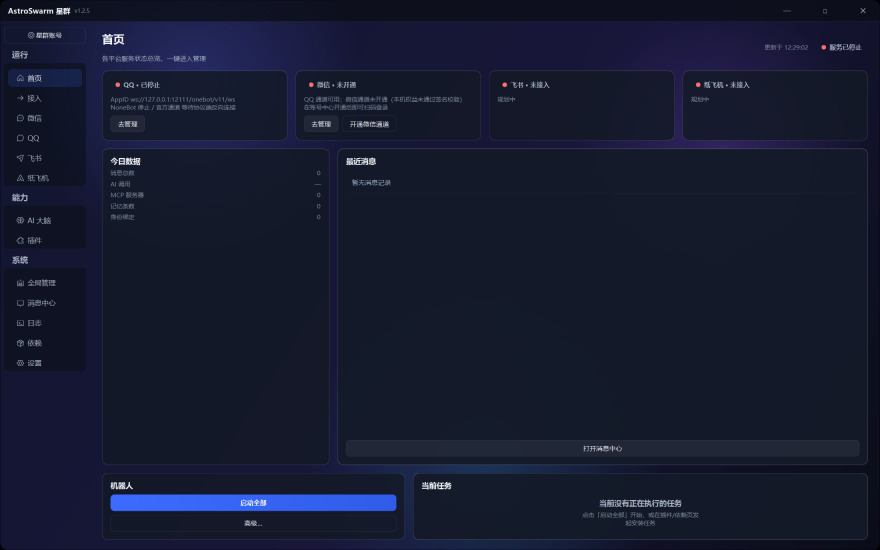Click the house icon beside 首页

pyautogui.click(x=20, y=78)
